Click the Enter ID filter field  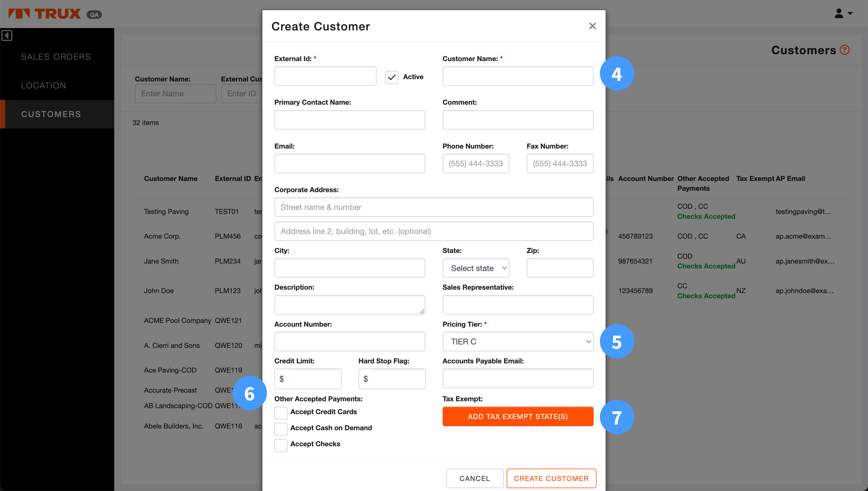tap(242, 93)
